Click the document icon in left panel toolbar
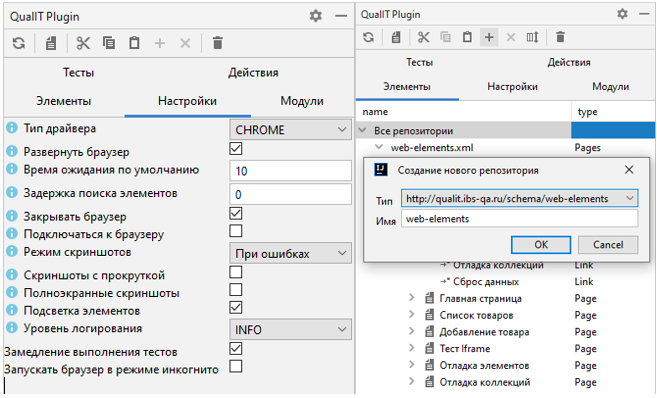This screenshot has width=657, height=398. pos(51,43)
